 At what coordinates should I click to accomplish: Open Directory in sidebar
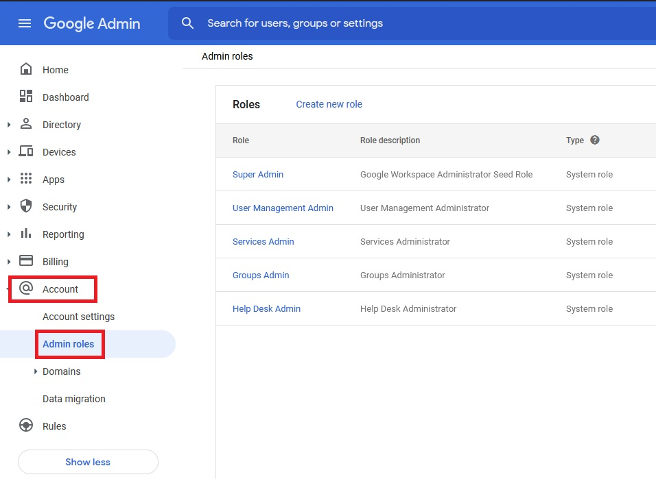62,125
